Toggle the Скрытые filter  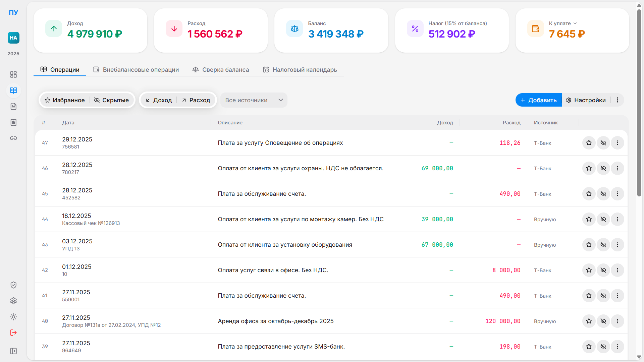point(111,100)
